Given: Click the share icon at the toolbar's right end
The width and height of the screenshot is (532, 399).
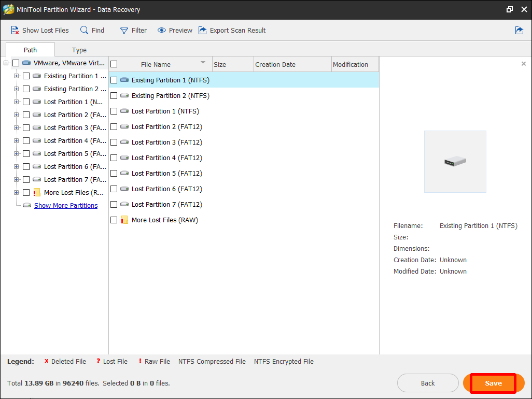Looking at the screenshot, I should [519, 30].
